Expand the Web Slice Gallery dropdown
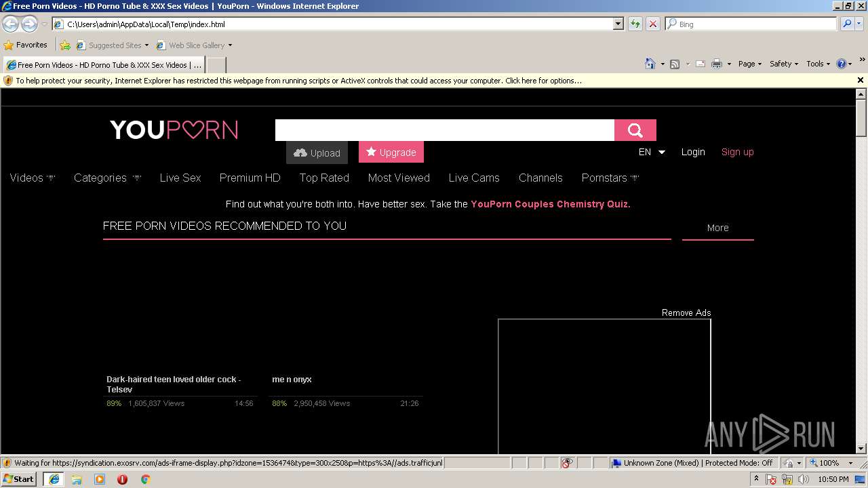868x488 pixels. pyautogui.click(x=230, y=45)
